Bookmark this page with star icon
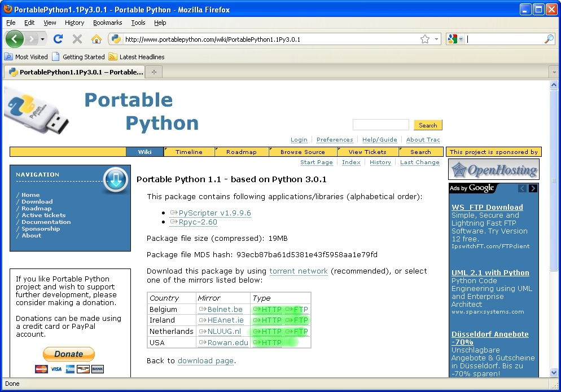Viewport: 561px width, 392px height. (x=425, y=39)
